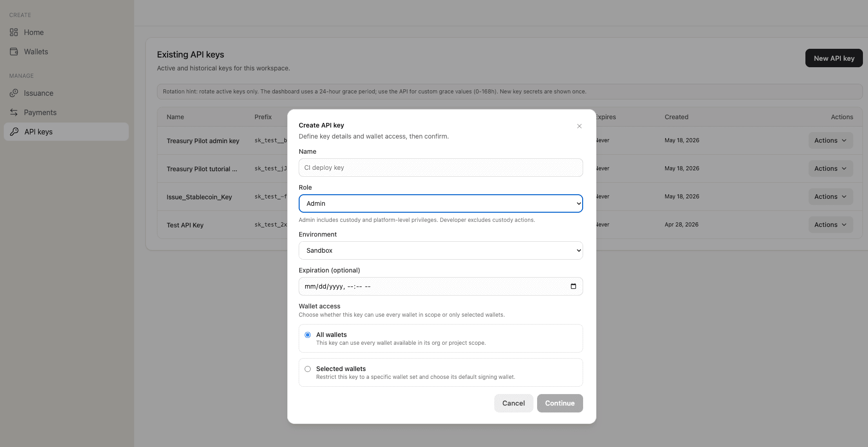Open Actions menu for Treasury Pilot tutorial row
The image size is (868, 447).
pyautogui.click(x=831, y=168)
